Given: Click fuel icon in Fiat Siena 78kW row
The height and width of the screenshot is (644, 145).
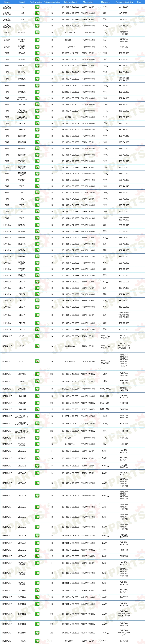Looking at the screenshot, I should 37,123.
